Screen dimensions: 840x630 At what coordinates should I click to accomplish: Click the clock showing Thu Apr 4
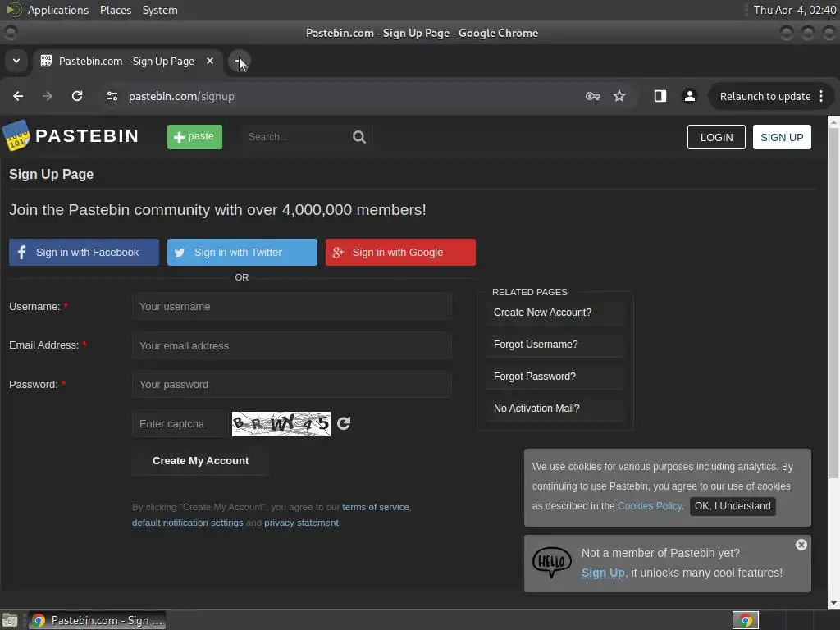[794, 10]
